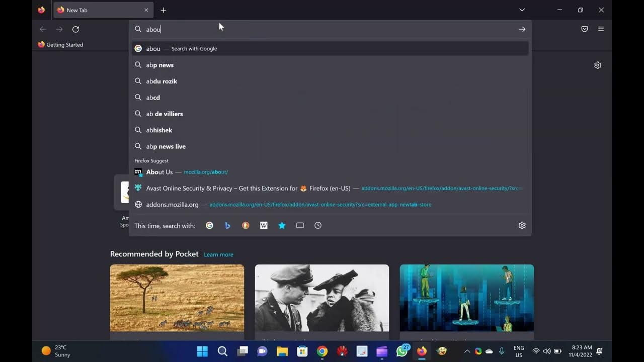Click the Forward navigation arrow
644x362 pixels.
(x=59, y=29)
